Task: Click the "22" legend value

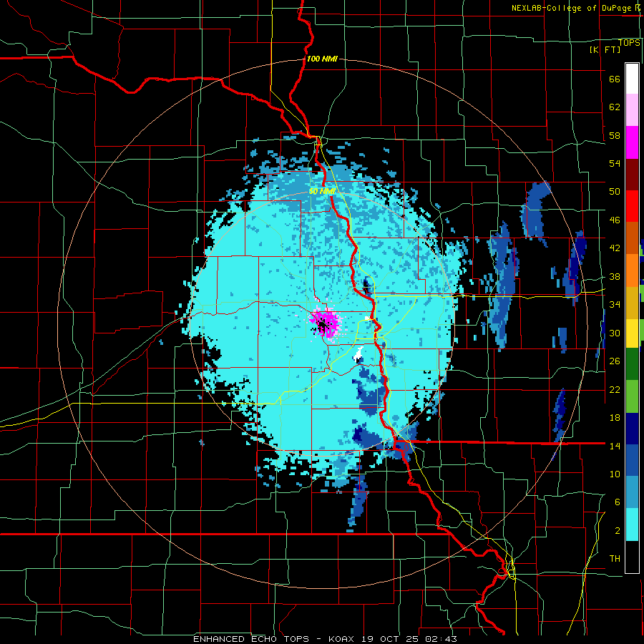Action: coord(615,389)
